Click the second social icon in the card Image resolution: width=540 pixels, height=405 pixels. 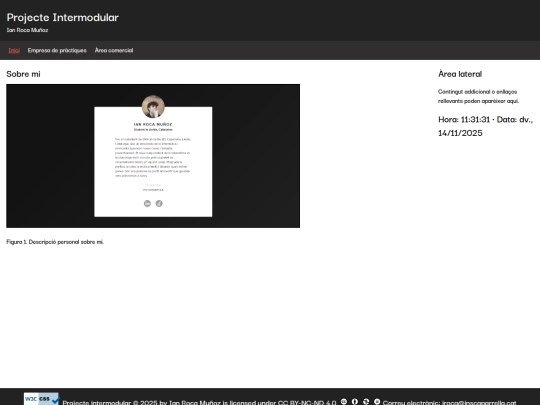(x=159, y=204)
